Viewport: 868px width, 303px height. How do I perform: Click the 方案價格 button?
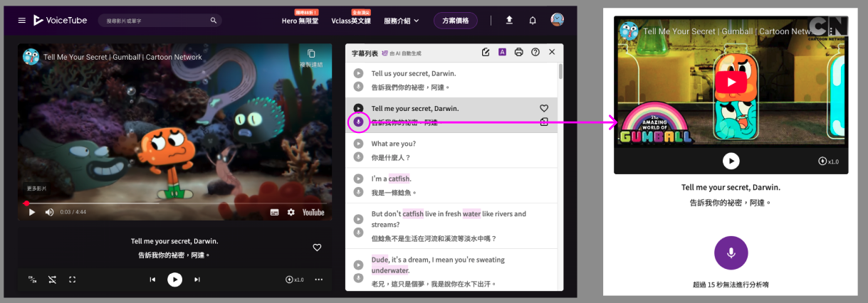(x=455, y=21)
